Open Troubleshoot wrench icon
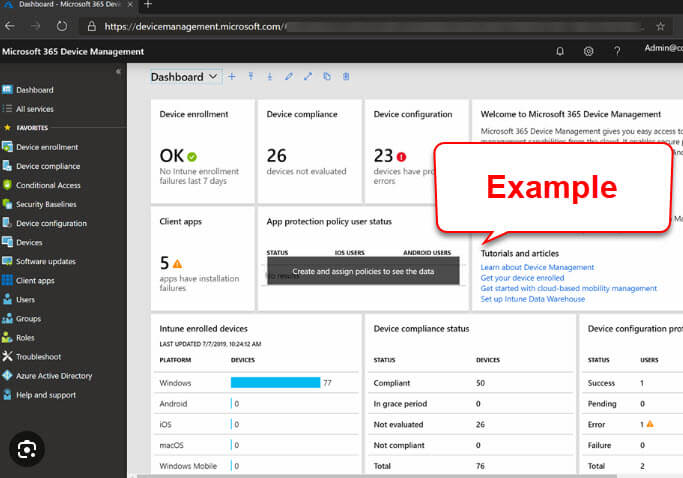Viewport: 683px width, 478px height. point(7,356)
